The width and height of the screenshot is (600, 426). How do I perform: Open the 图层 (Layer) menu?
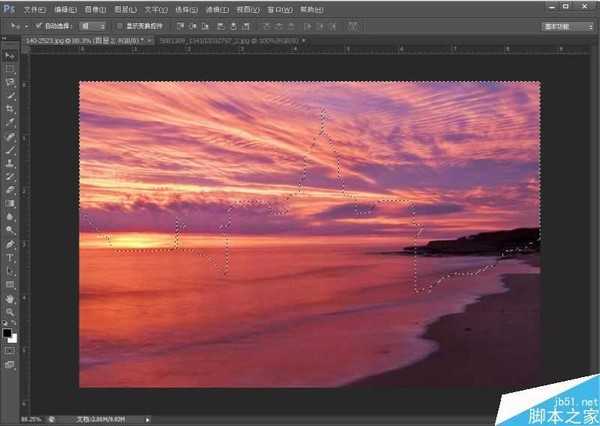[x=126, y=10]
